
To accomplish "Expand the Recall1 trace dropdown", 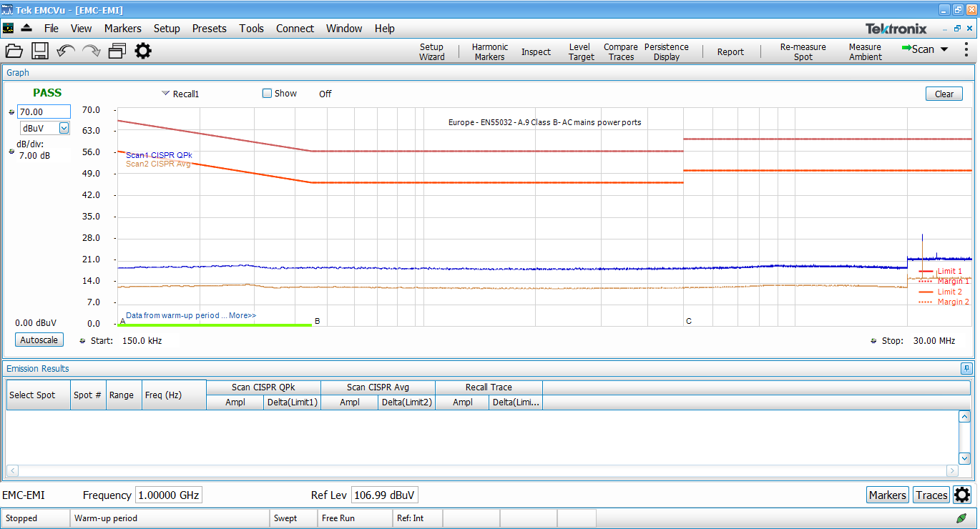I will 165,94.
